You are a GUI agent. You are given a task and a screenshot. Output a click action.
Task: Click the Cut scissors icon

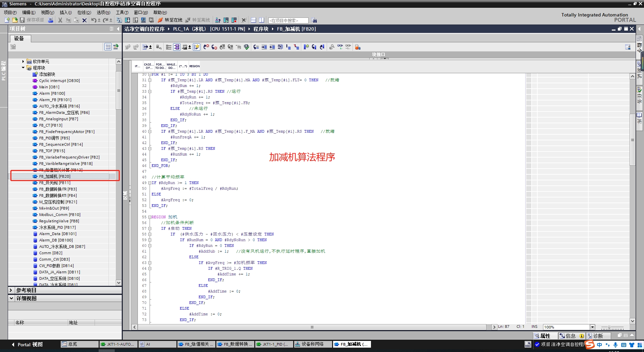click(60, 20)
